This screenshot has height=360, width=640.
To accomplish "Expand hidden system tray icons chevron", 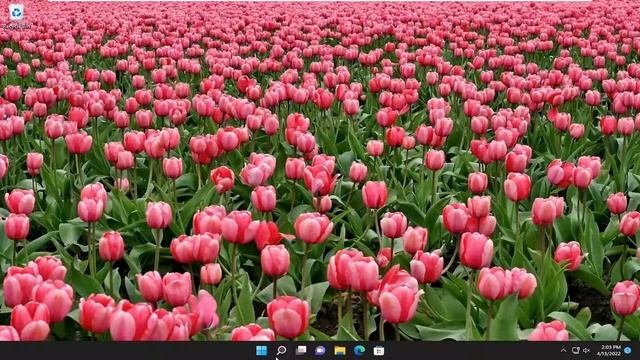I will point(563,351).
